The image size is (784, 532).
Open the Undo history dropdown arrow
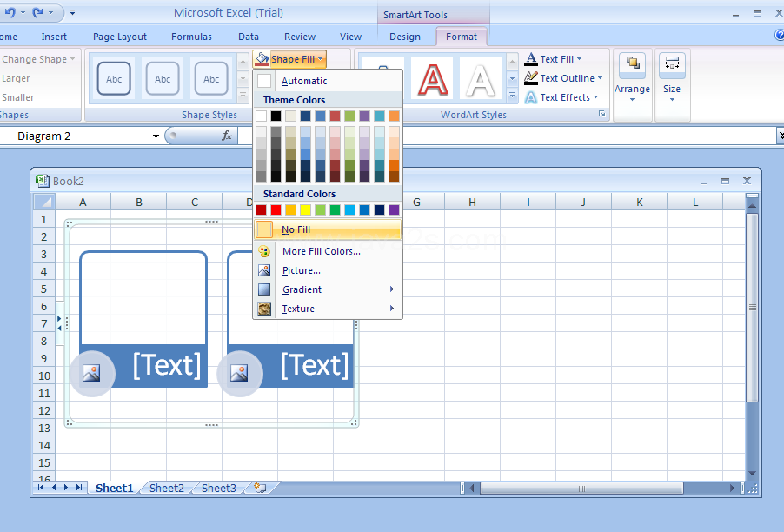pos(23,12)
